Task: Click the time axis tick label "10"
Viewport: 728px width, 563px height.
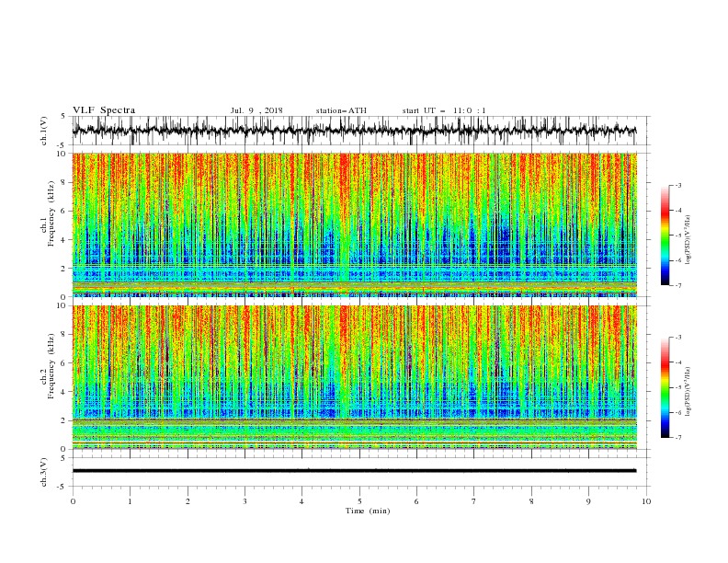Action: 647,501
